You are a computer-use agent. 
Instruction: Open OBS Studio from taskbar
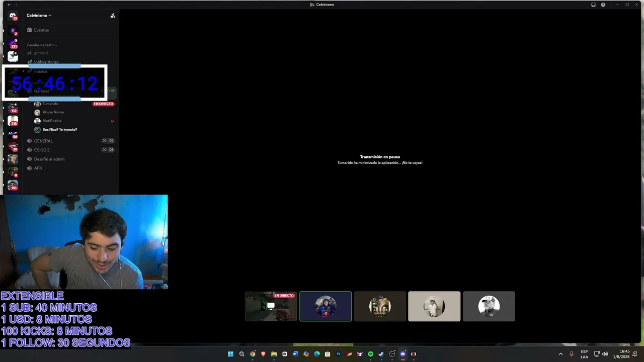click(392, 354)
